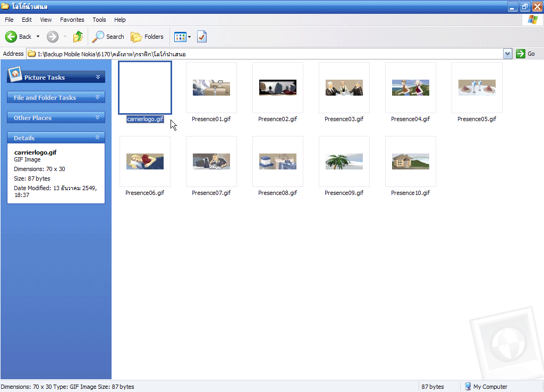
Task: Close the Explorer window
Action: click(x=537, y=6)
